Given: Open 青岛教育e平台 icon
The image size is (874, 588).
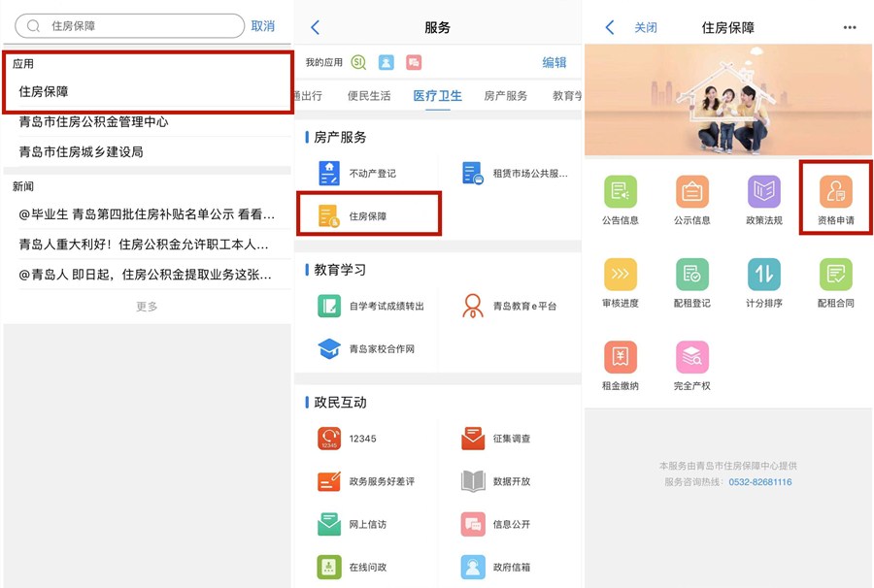Looking at the screenshot, I should click(473, 306).
